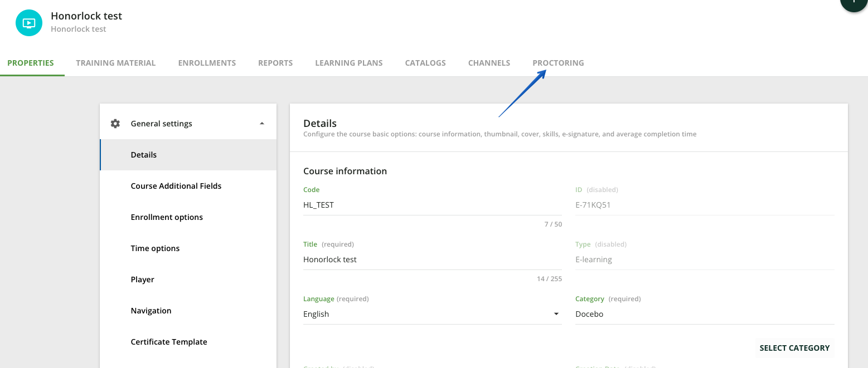Click the 7 / 50 character counter

tap(553, 224)
